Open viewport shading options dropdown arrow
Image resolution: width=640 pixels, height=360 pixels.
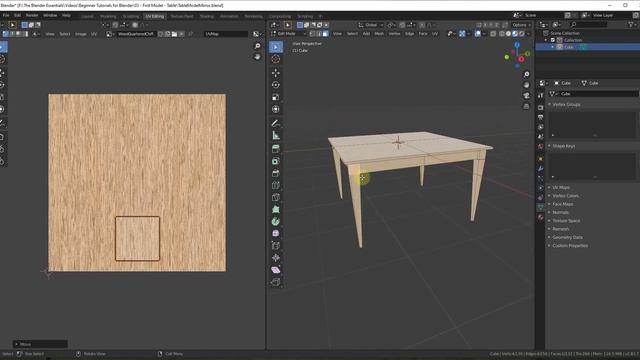pos(528,34)
